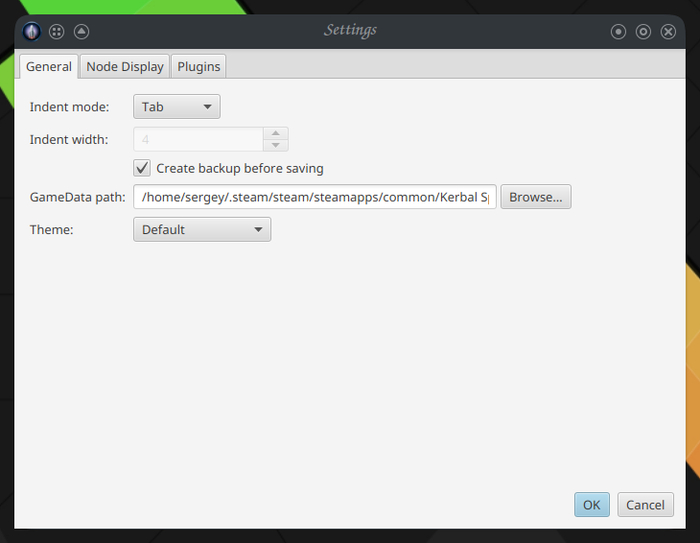Click Browse to choose the GameData path
Image resolution: width=700 pixels, height=543 pixels.
[x=536, y=197]
